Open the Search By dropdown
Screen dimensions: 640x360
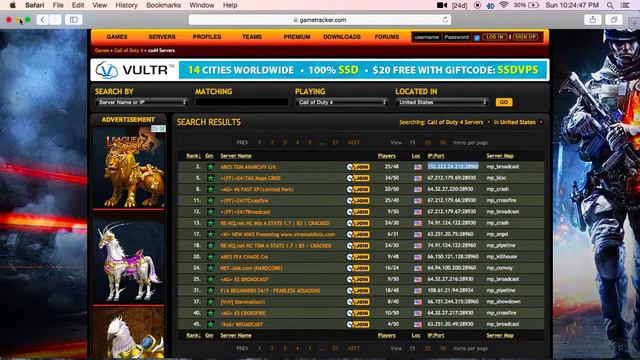pos(142,102)
